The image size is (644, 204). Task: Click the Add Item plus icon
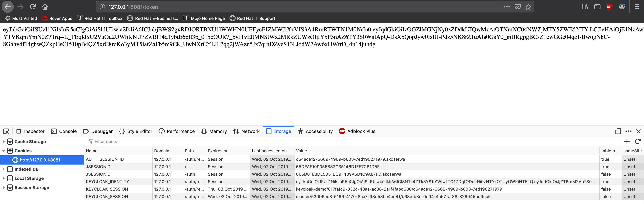click(x=627, y=141)
